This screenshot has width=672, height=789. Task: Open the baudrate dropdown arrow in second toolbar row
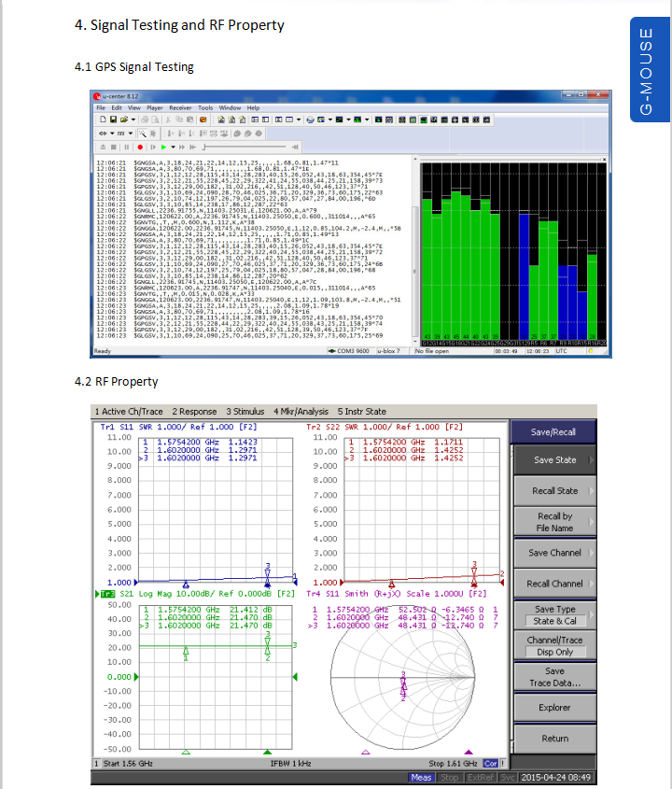pos(131,134)
